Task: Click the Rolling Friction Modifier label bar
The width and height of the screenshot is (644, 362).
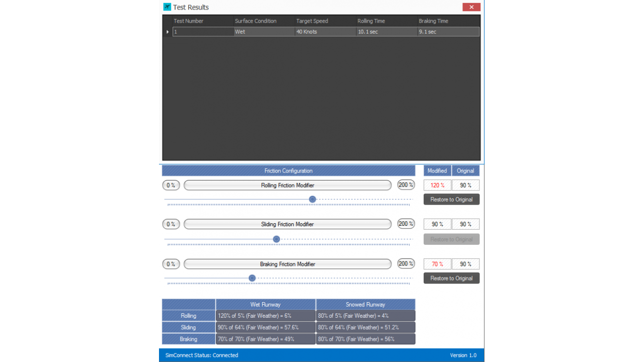Action: pos(287,185)
